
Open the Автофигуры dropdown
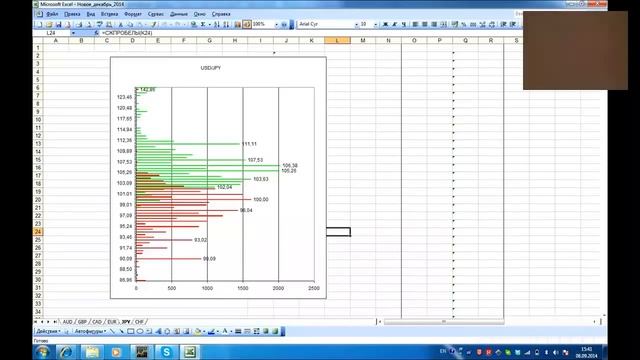coord(90,331)
